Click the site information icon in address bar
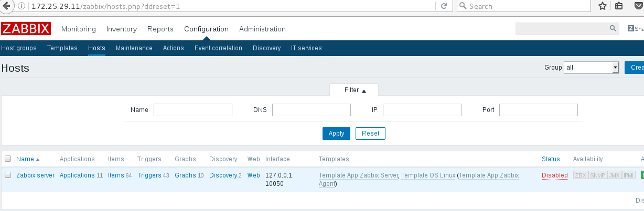 [x=21, y=6]
